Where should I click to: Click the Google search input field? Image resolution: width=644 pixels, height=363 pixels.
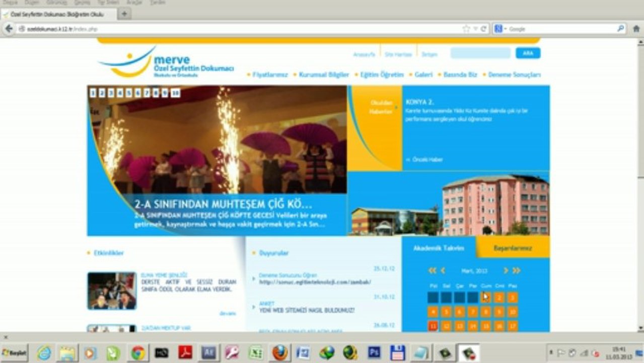[x=561, y=29]
